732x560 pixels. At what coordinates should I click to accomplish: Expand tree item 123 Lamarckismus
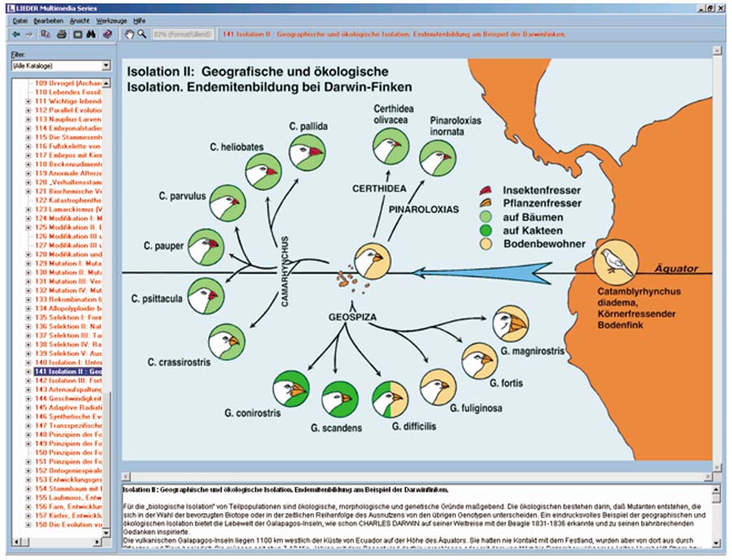coord(28,210)
